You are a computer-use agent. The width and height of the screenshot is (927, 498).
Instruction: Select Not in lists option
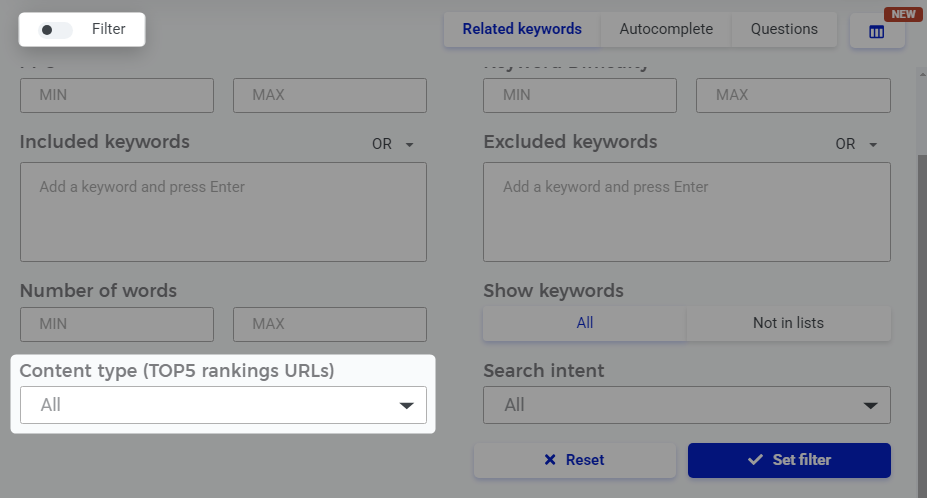pos(788,323)
